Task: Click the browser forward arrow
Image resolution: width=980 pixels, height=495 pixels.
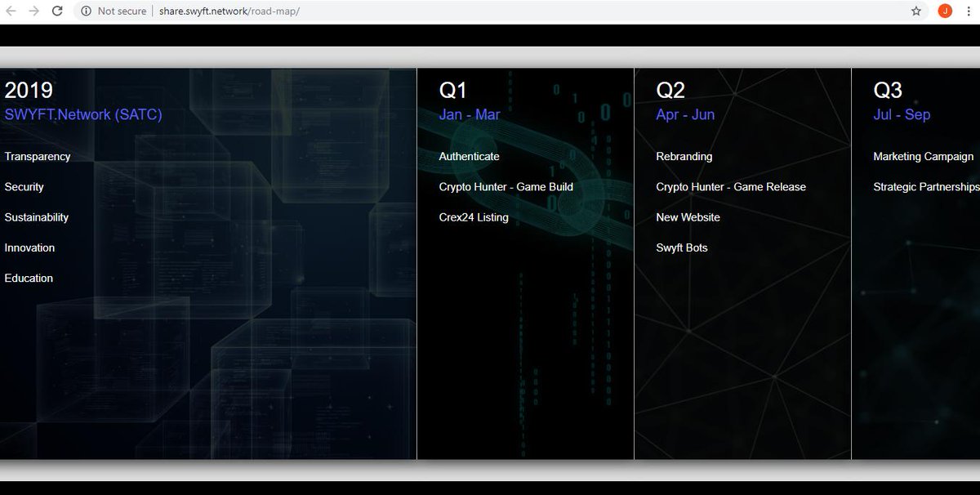Action: (33, 11)
